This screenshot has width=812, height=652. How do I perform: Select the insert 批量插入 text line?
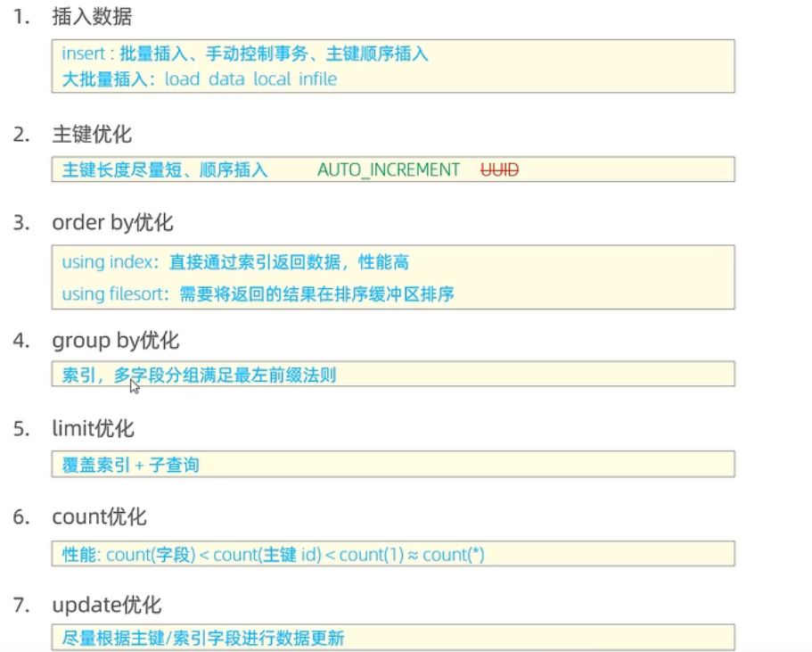click(245, 54)
